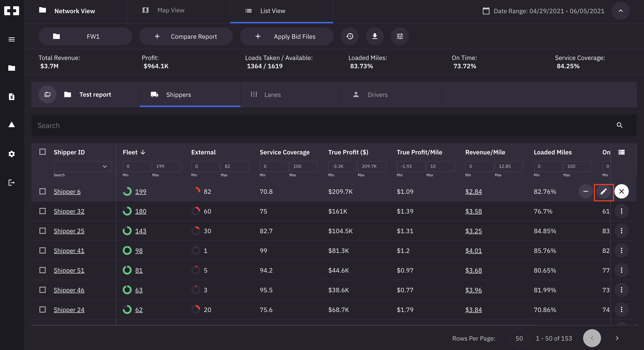Viewport: 644px width, 350px height.
Task: Open the settings gear in the sidebar
Action: [11, 154]
